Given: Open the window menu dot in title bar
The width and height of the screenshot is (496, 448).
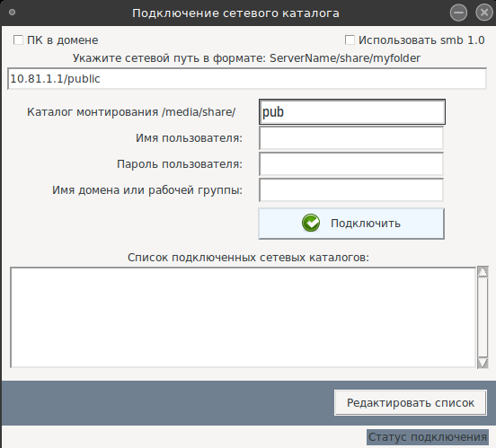Looking at the screenshot, I should pyautogui.click(x=12, y=13).
